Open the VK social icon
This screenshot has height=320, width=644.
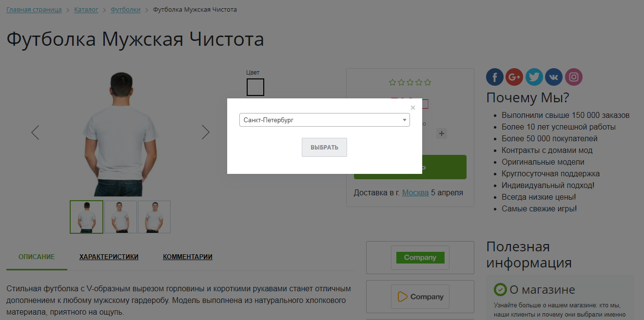[x=554, y=77]
